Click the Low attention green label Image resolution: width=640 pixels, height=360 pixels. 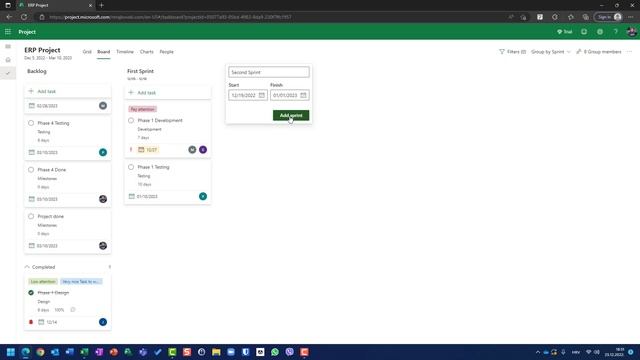click(43, 282)
